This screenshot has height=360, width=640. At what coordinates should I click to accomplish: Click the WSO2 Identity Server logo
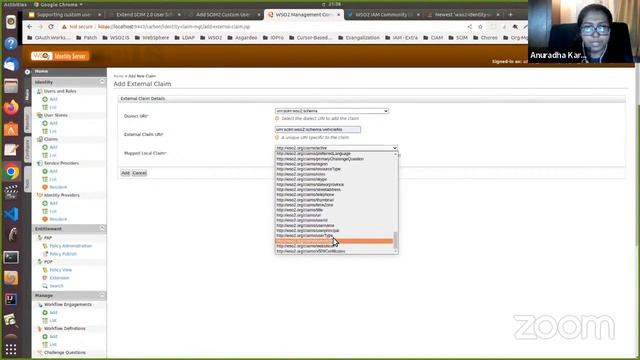[60, 56]
